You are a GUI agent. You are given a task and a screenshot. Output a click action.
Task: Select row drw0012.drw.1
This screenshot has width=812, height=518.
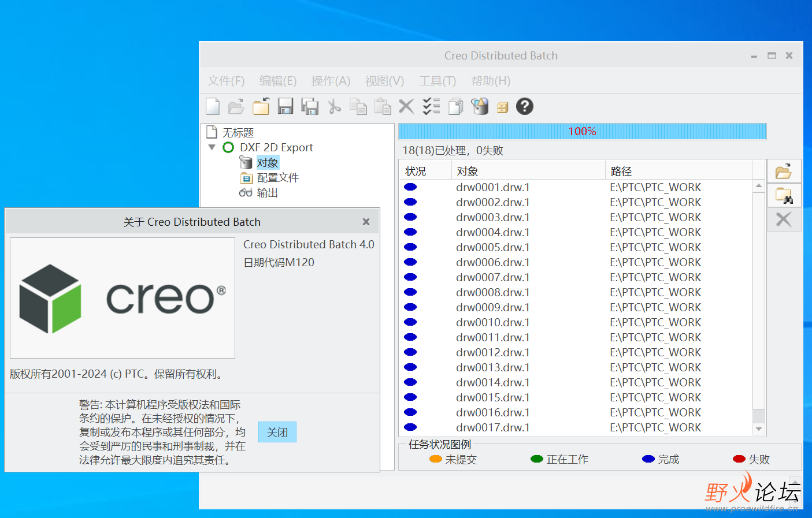pos(576,352)
